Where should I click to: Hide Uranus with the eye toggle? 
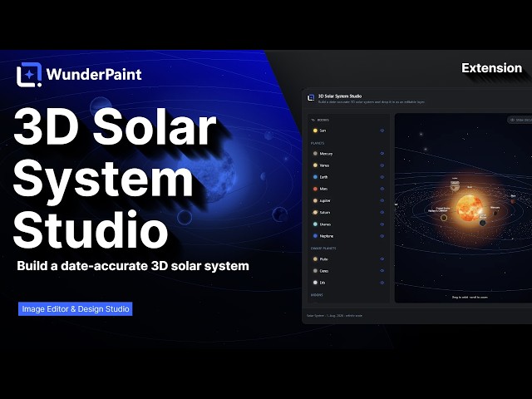click(x=382, y=224)
